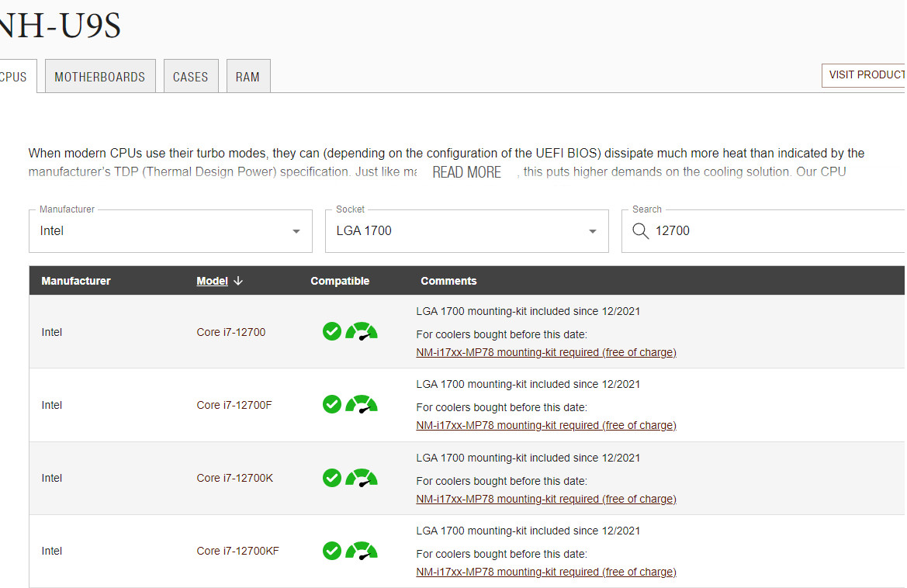Click green checkmark icon for Core i7-12700K
Image resolution: width=907 pixels, height=588 pixels.
pyautogui.click(x=331, y=478)
